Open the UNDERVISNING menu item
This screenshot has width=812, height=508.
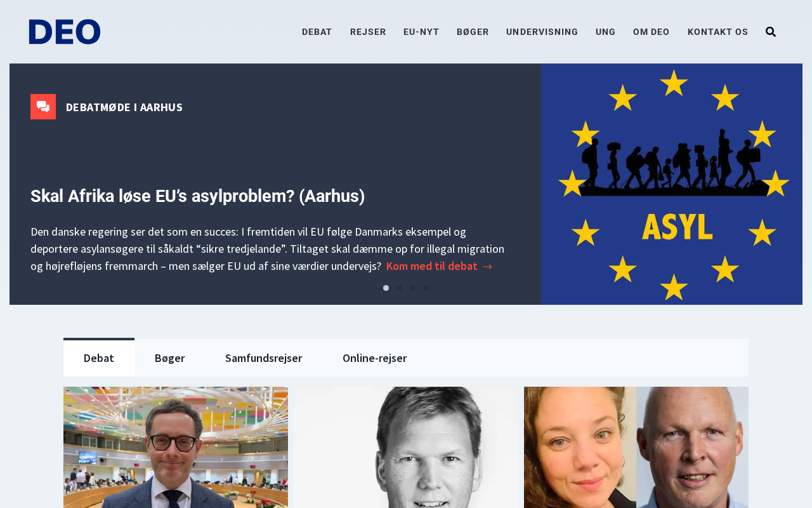tap(542, 32)
